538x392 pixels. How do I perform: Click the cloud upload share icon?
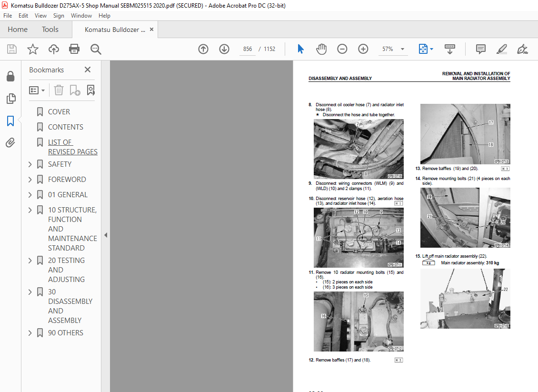click(53, 49)
